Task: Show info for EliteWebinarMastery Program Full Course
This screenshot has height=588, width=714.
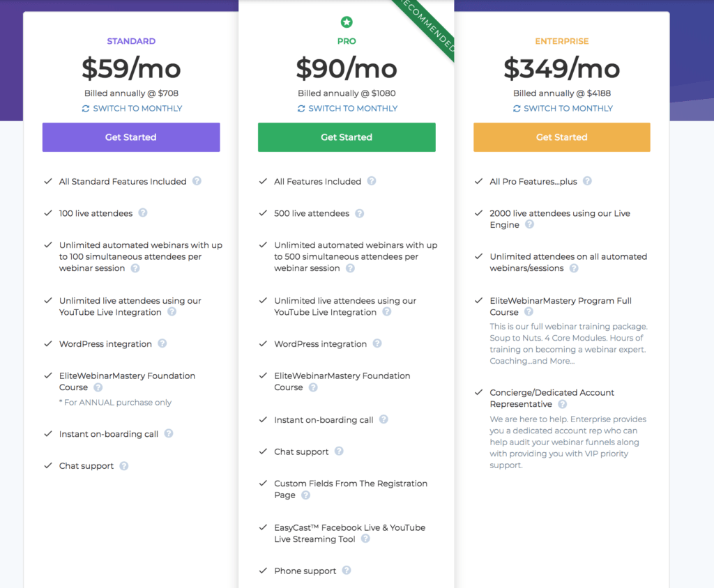Action: point(529,311)
